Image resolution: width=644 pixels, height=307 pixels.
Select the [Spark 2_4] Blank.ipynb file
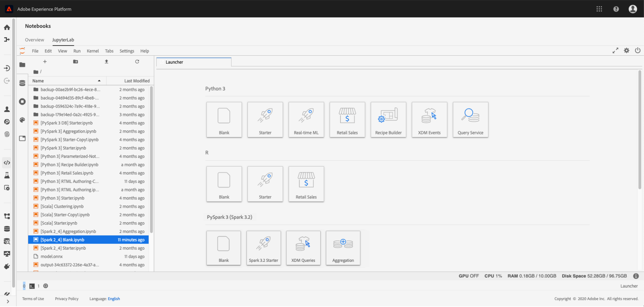point(89,240)
